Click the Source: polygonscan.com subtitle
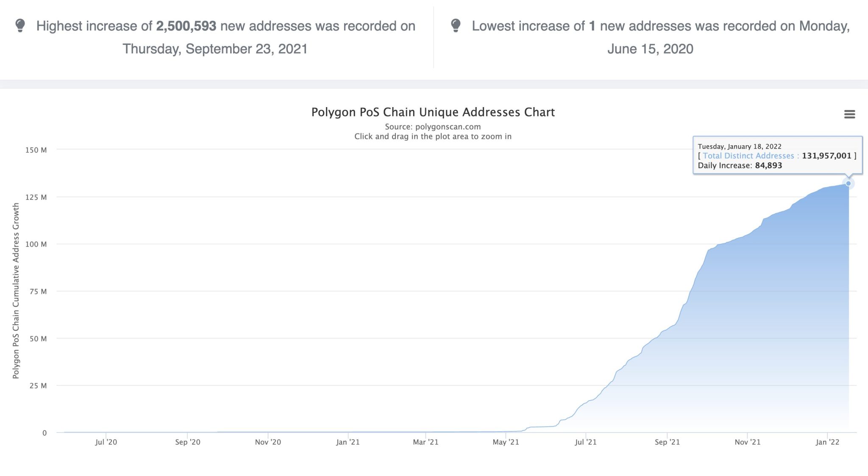This screenshot has height=476, width=868. (x=433, y=127)
